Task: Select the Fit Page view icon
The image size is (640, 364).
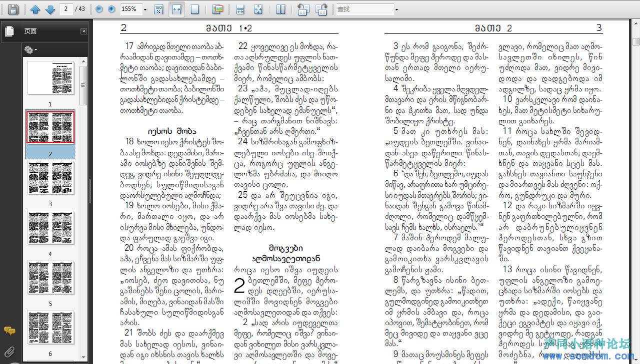Action: 194,9
